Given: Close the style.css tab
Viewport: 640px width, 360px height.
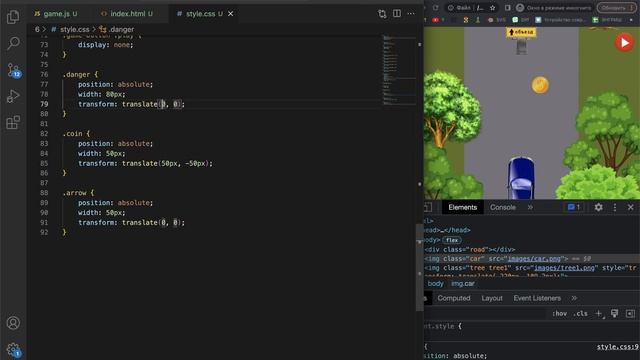Looking at the screenshot, I should [231, 13].
